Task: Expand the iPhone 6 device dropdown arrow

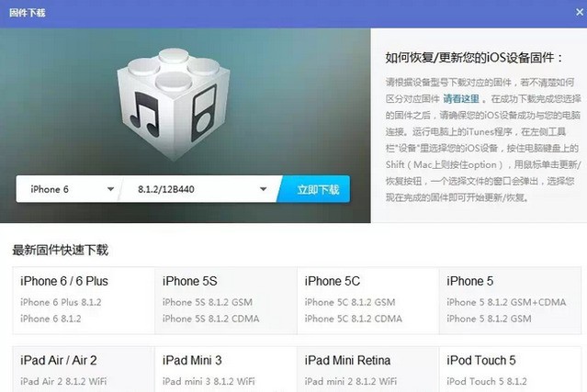Action: [x=110, y=189]
